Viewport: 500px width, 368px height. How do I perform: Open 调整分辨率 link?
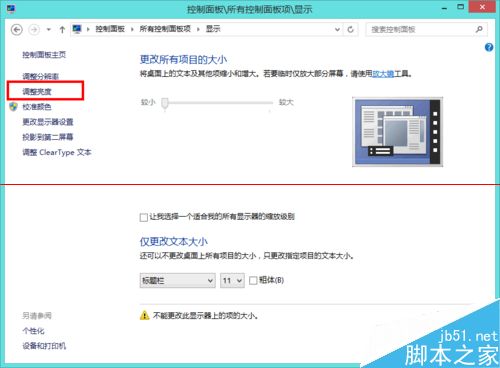(x=41, y=76)
